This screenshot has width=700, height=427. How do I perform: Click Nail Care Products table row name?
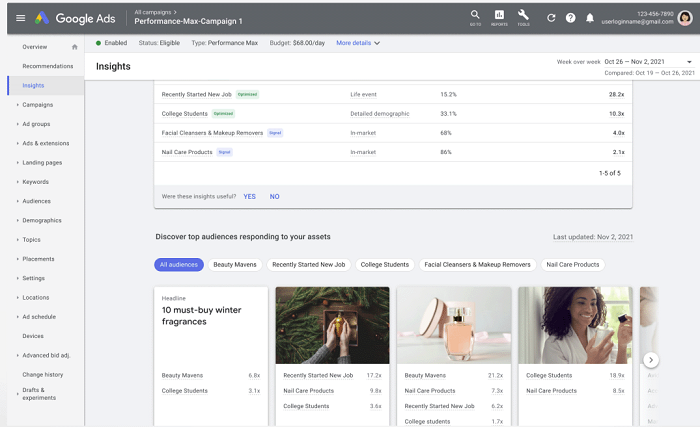coord(187,152)
